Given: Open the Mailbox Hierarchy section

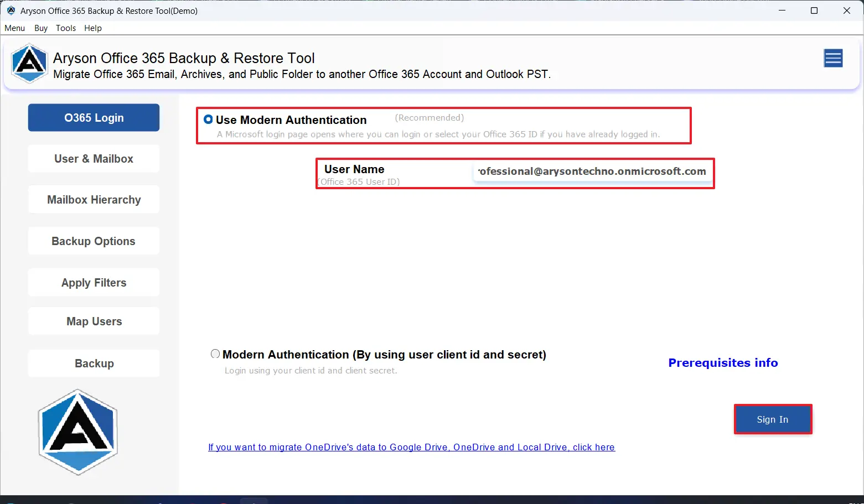Looking at the screenshot, I should (x=93, y=199).
